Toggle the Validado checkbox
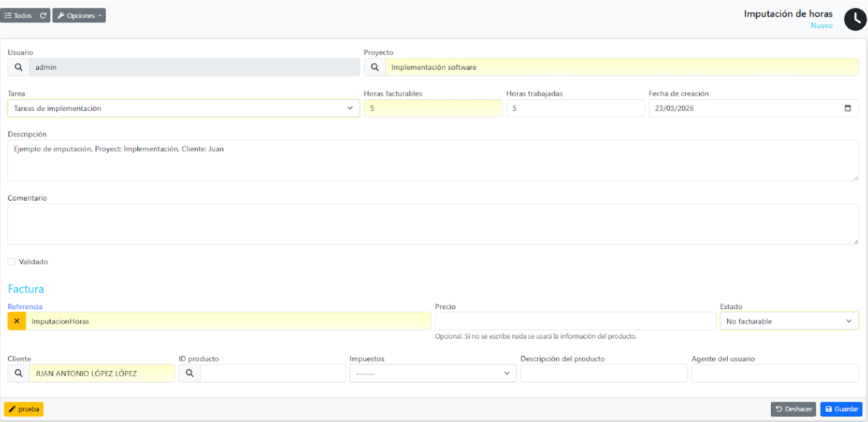This screenshot has height=422, width=868. point(12,262)
